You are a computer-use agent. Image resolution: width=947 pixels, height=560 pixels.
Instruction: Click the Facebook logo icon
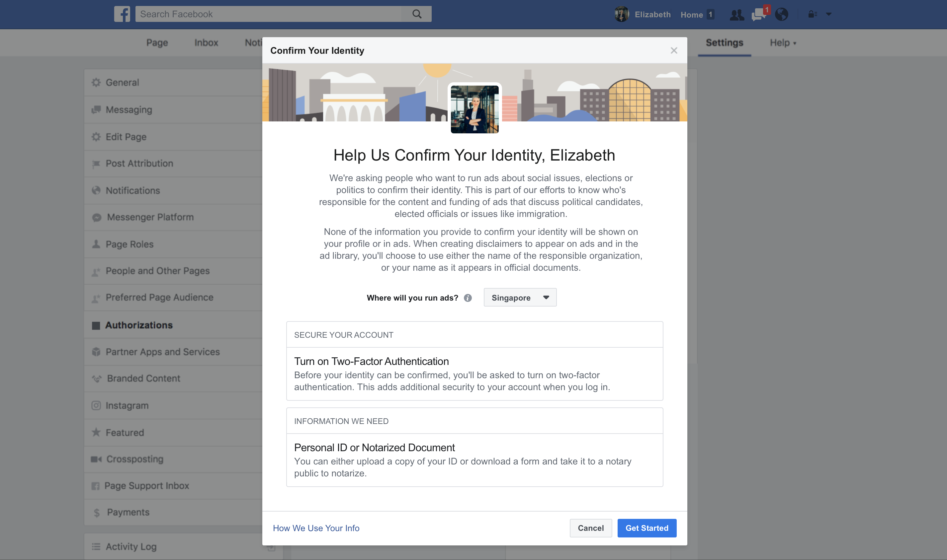[122, 14]
